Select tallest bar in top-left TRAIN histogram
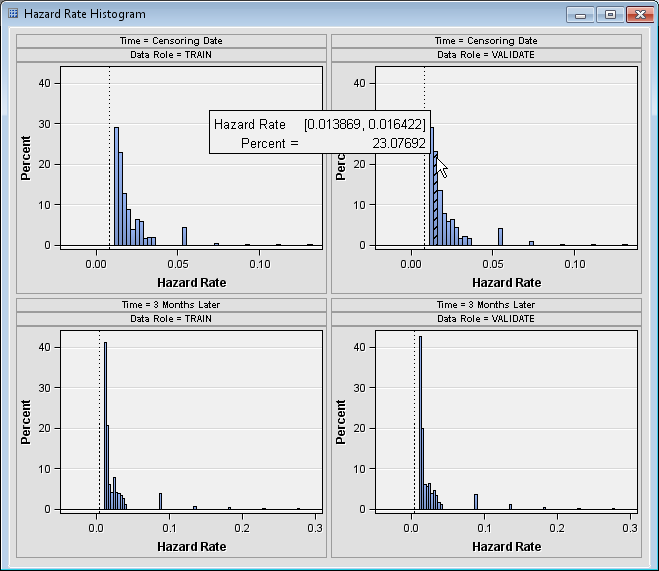 coord(116,187)
